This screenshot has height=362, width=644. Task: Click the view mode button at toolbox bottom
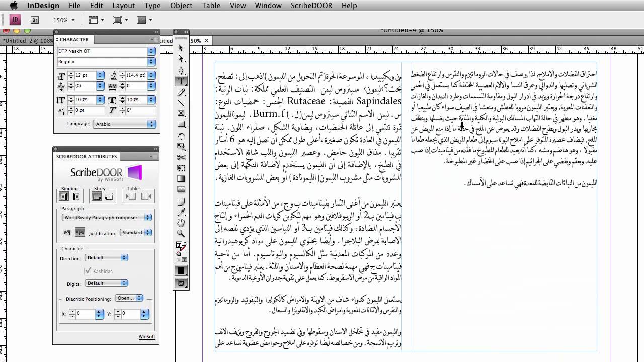[x=181, y=283]
